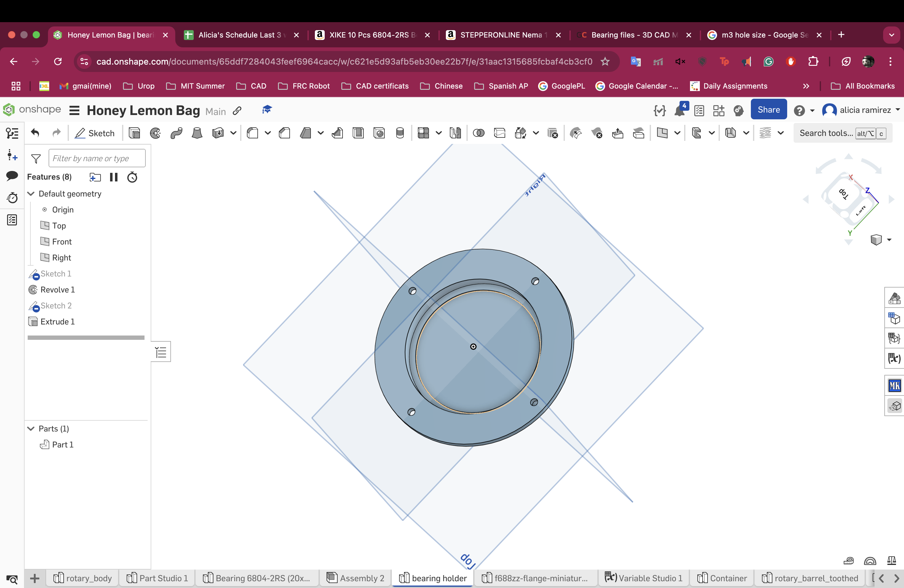Open the view cube display dropdown
The height and width of the screenshot is (588, 904).
pos(889,240)
